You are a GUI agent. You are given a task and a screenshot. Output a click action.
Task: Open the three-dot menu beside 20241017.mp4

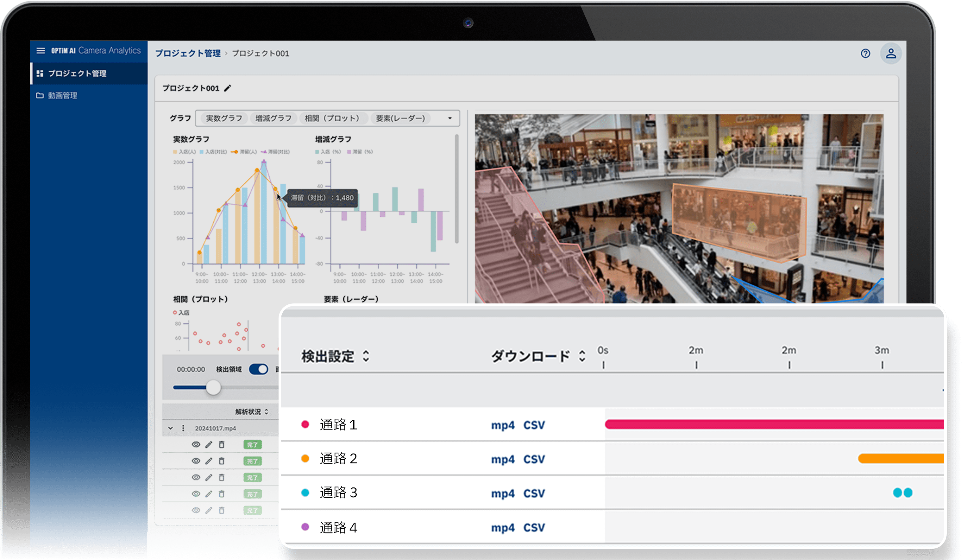pos(183,428)
